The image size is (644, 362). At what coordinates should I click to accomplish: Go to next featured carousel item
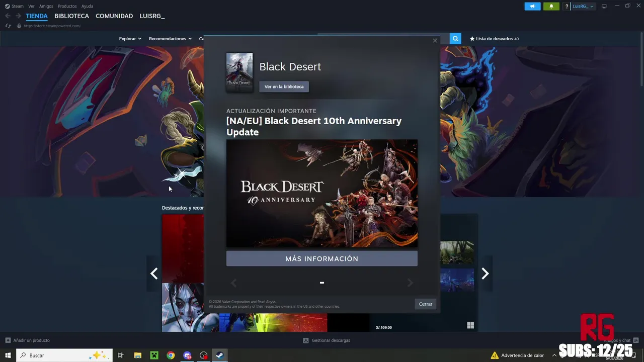coord(485,274)
